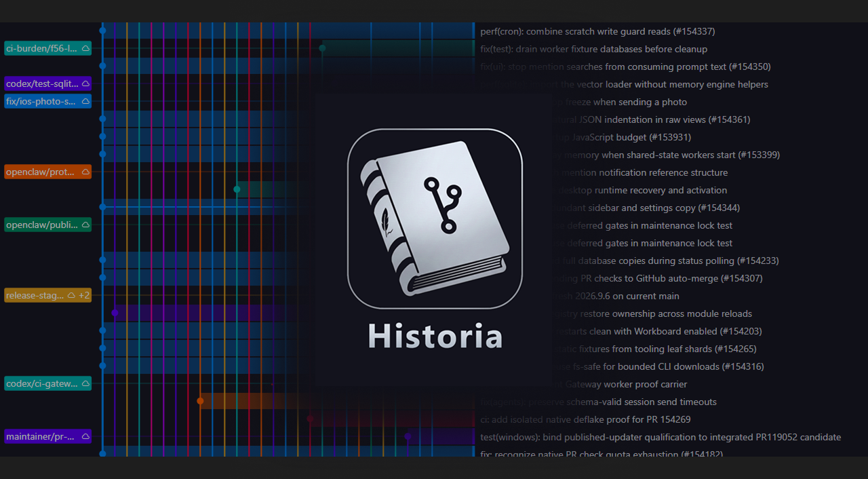Select the orange commit node on session send timeouts row
868x479 pixels.
pyautogui.click(x=200, y=401)
